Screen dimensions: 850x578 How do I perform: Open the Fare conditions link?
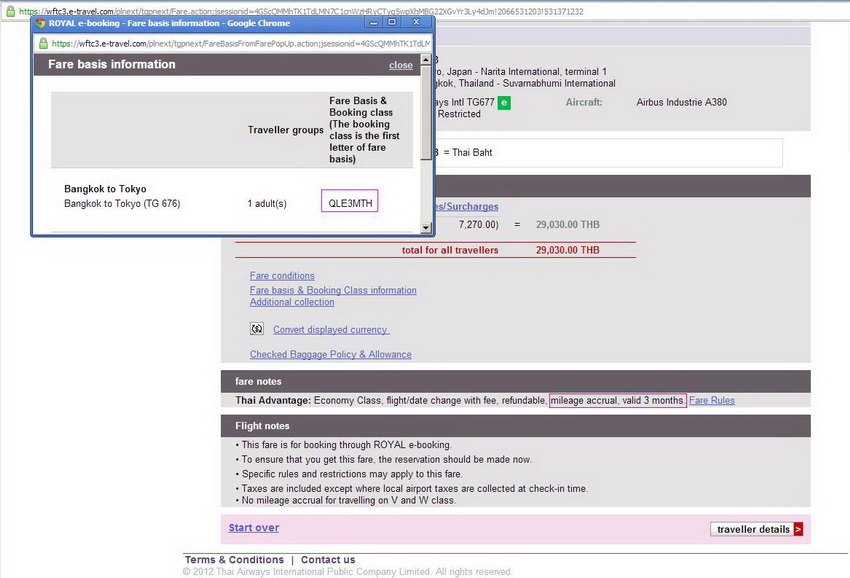[282, 276]
